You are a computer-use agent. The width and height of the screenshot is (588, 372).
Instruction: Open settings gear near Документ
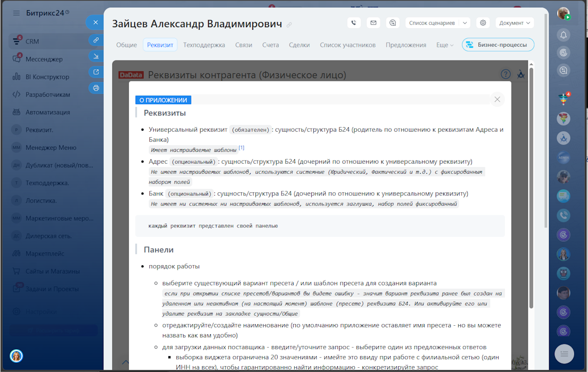(483, 23)
